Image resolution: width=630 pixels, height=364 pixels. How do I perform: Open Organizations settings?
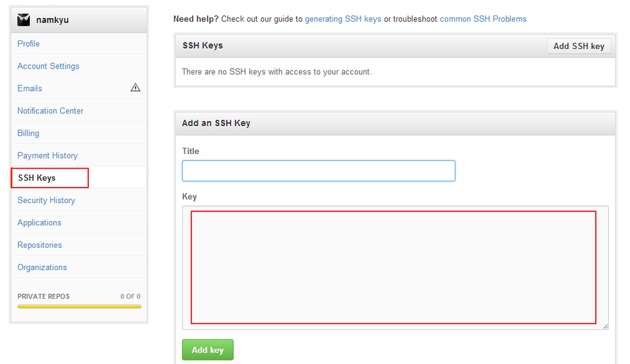tap(42, 267)
